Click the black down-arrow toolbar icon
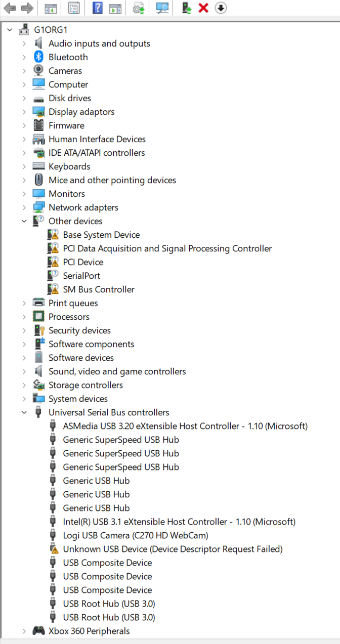 (221, 8)
